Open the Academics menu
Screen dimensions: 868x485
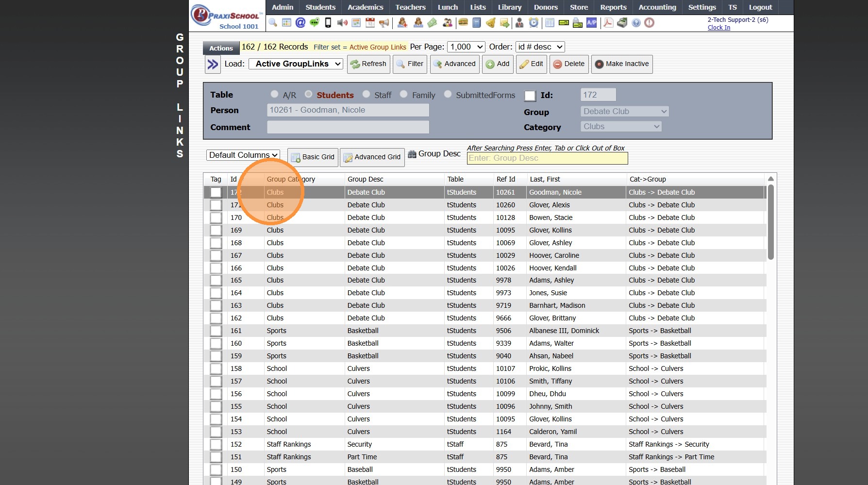(365, 7)
